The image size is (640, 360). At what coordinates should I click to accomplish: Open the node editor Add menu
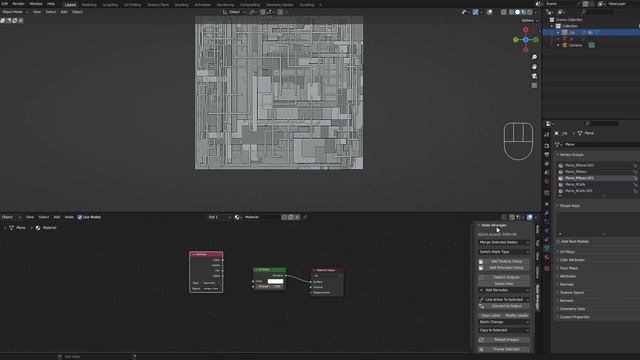57,217
